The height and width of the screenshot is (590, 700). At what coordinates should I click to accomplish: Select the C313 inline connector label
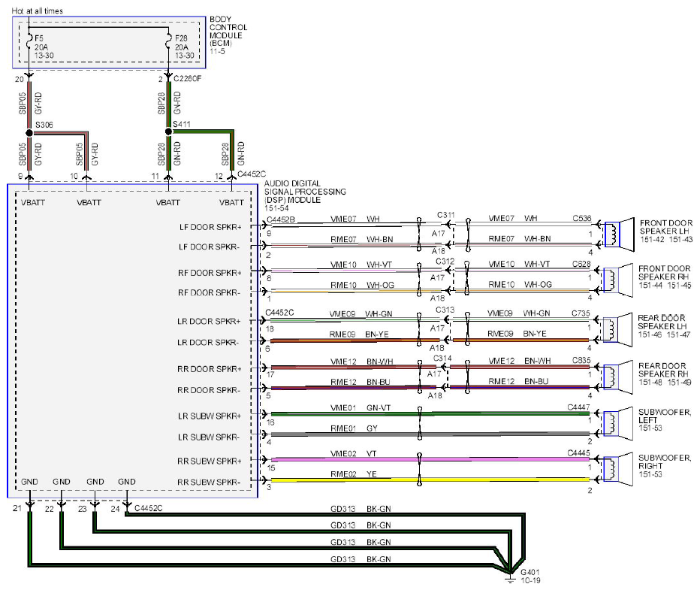click(x=445, y=310)
